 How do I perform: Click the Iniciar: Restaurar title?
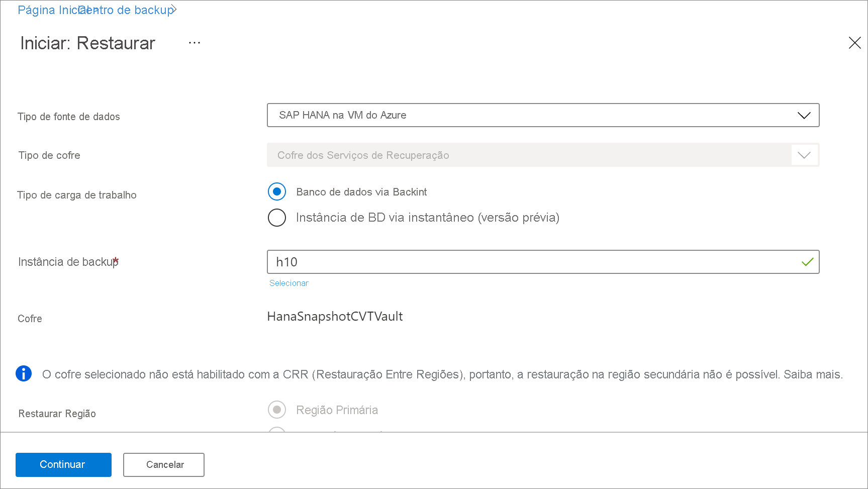pos(87,43)
